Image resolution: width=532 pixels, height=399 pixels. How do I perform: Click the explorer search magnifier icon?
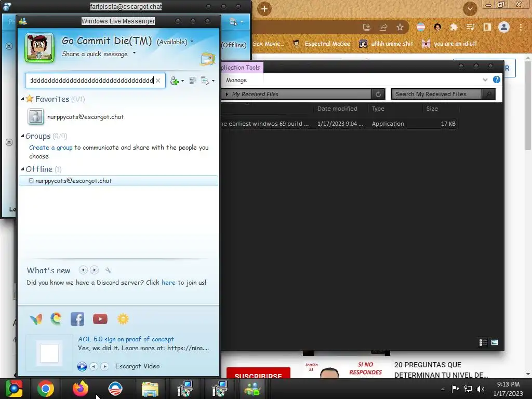coord(488,95)
